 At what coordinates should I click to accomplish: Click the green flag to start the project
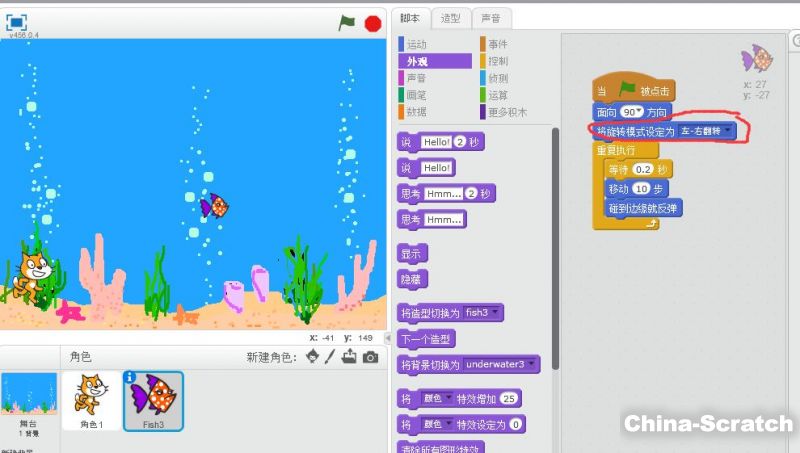click(x=346, y=22)
